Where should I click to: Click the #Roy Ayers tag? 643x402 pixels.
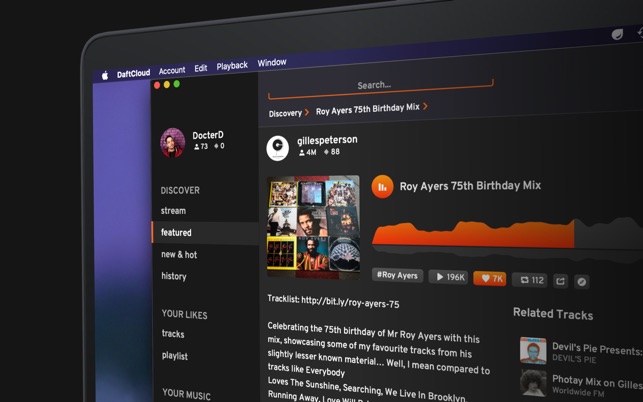[x=397, y=275]
